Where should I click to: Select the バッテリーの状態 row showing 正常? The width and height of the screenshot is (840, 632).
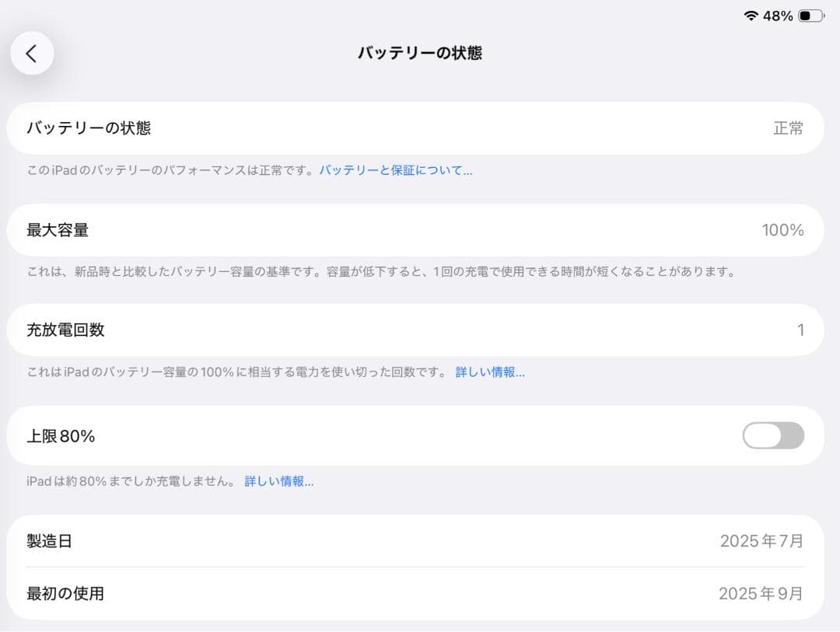(420, 128)
